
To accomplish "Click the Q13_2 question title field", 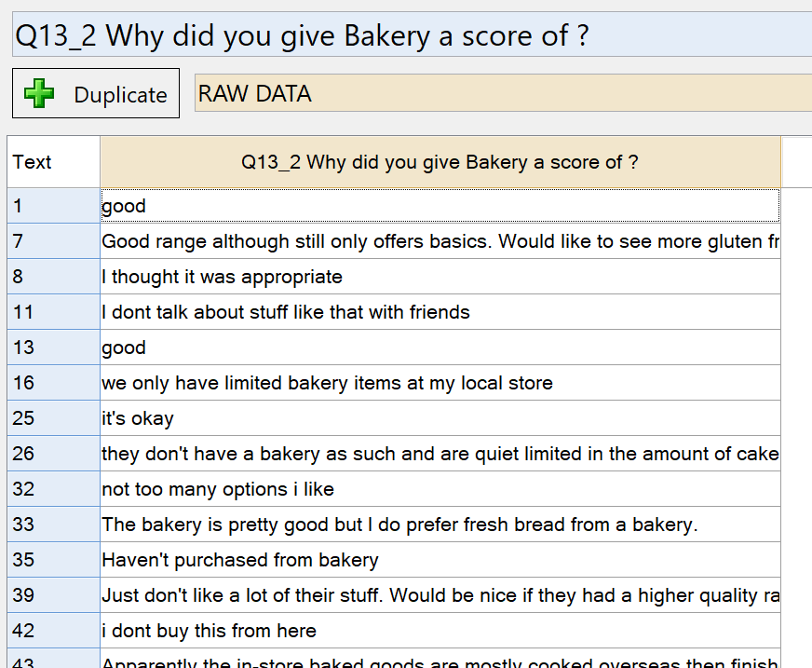I will click(413, 34).
